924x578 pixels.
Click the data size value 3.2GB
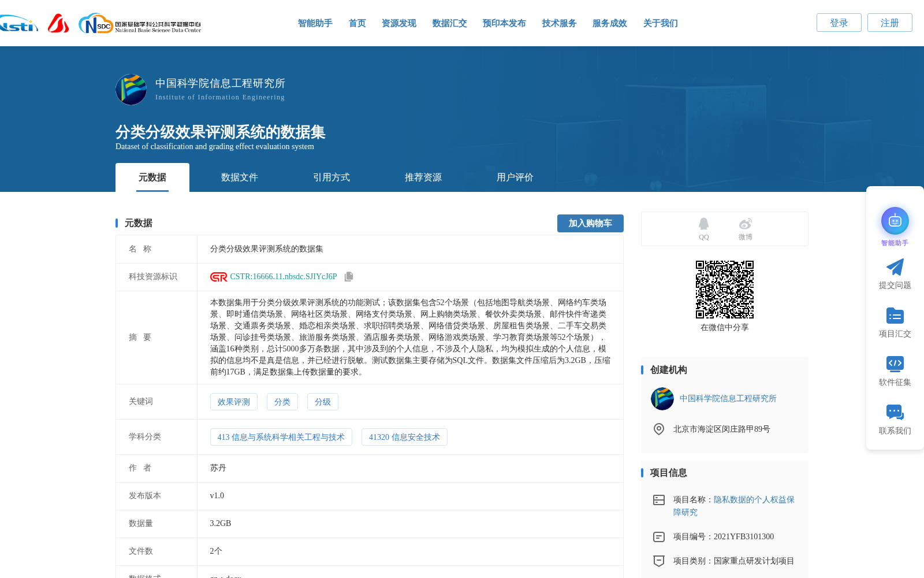click(221, 524)
